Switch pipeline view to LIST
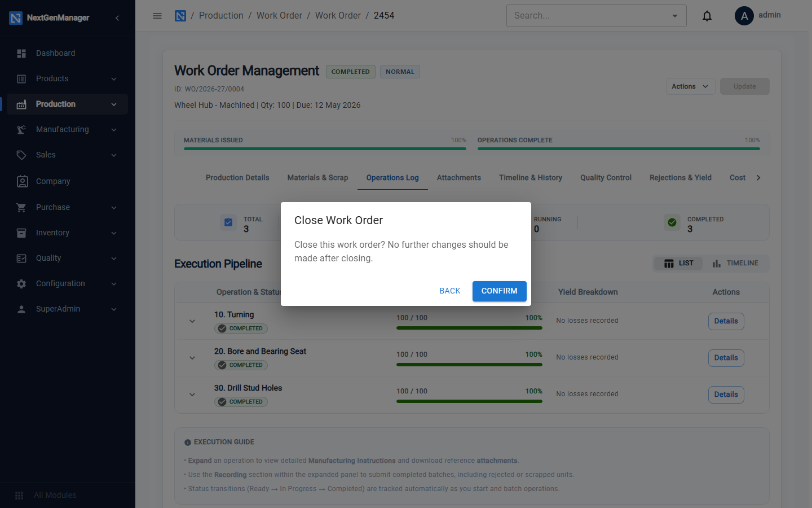 pos(678,263)
